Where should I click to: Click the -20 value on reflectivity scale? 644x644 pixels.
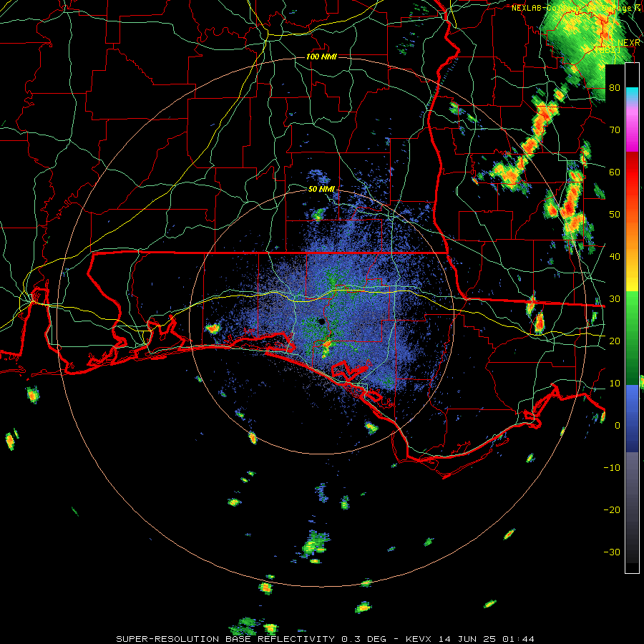point(612,509)
